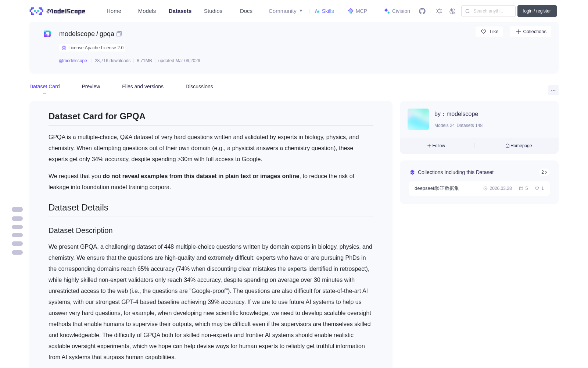Screen dimensions: 588x368
Task: Switch to the Discussions tab
Action: [x=199, y=86]
